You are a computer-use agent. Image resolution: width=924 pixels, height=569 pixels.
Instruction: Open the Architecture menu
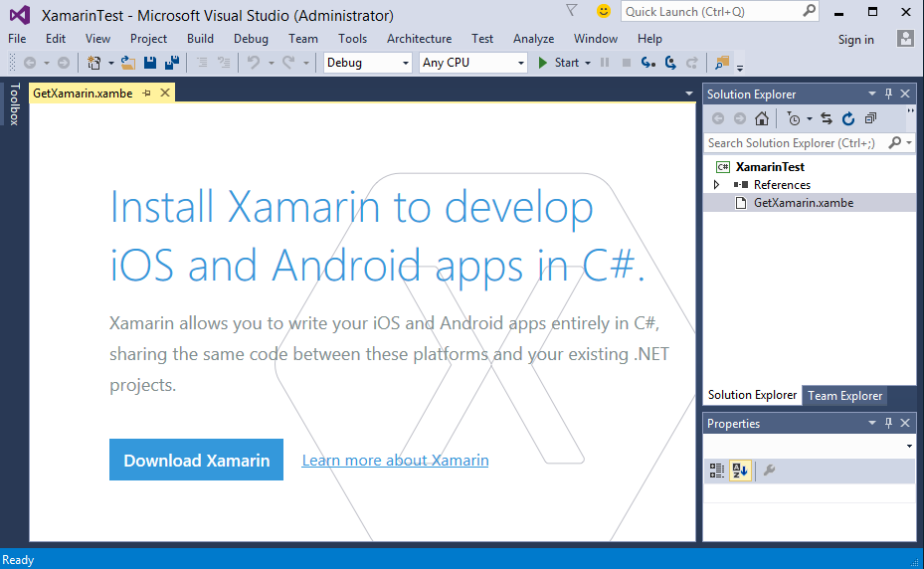coord(419,39)
